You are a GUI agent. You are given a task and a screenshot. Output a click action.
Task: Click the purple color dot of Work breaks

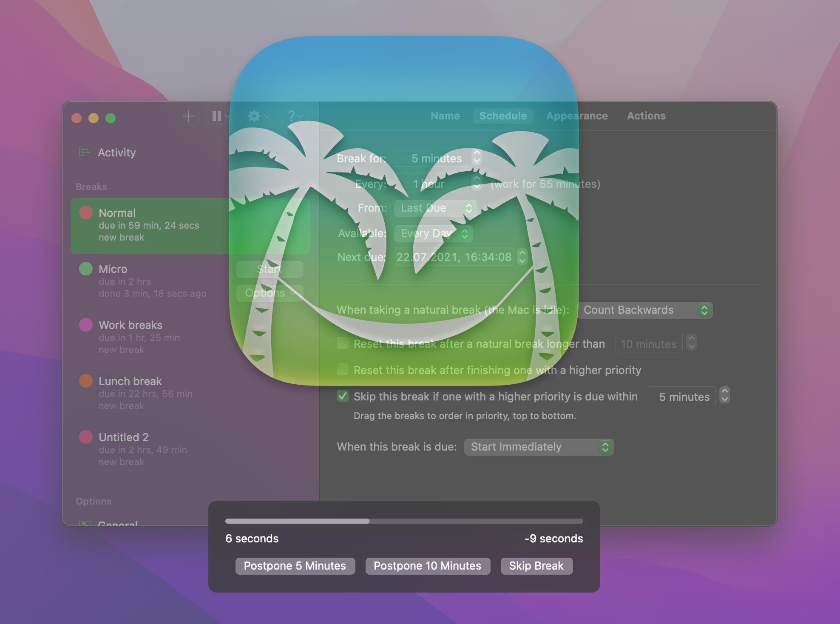click(x=86, y=325)
